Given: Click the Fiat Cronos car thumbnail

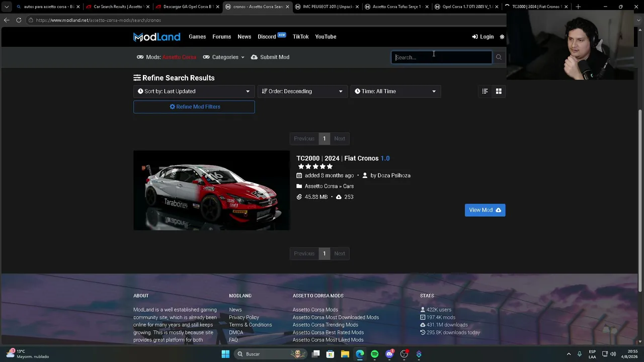Looking at the screenshot, I should [211, 191].
